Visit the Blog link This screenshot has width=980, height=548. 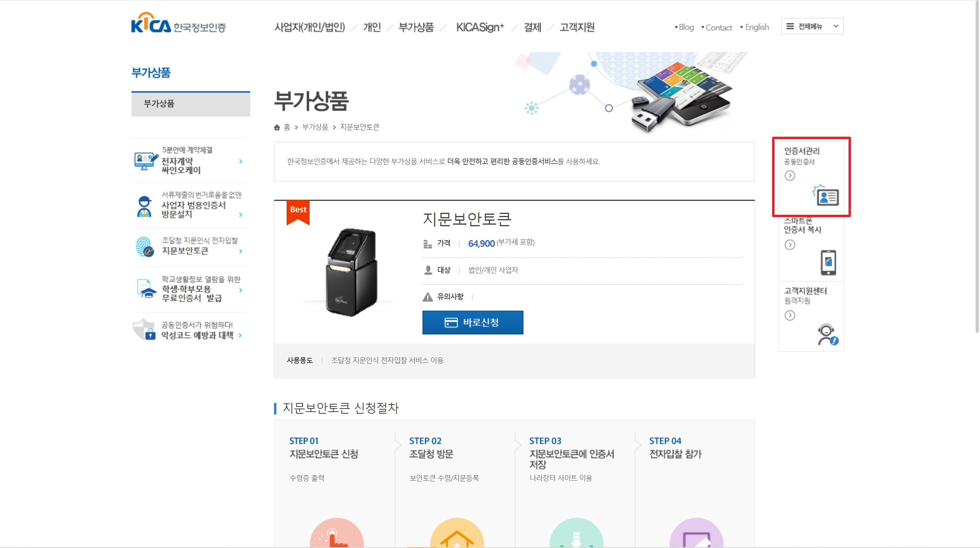click(686, 27)
